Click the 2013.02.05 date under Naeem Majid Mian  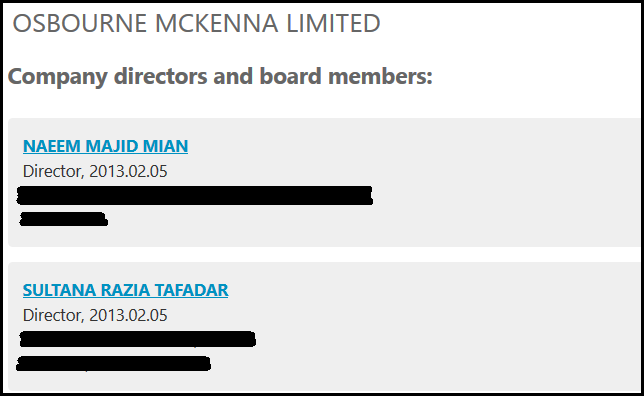point(128,171)
